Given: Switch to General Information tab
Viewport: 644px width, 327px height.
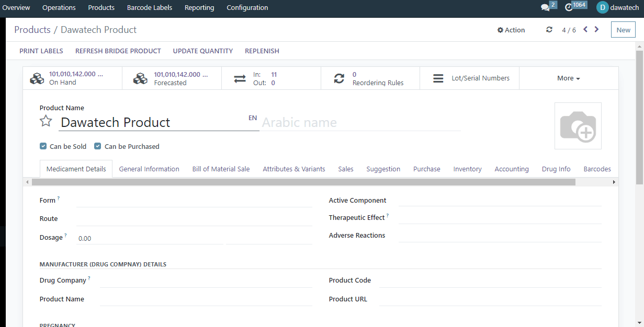Looking at the screenshot, I should (x=149, y=169).
